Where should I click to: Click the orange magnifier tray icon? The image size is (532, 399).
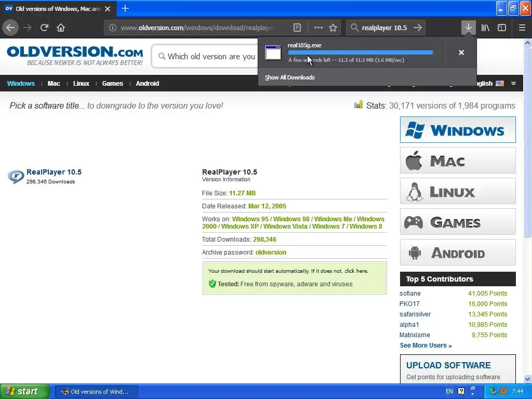pos(503,391)
